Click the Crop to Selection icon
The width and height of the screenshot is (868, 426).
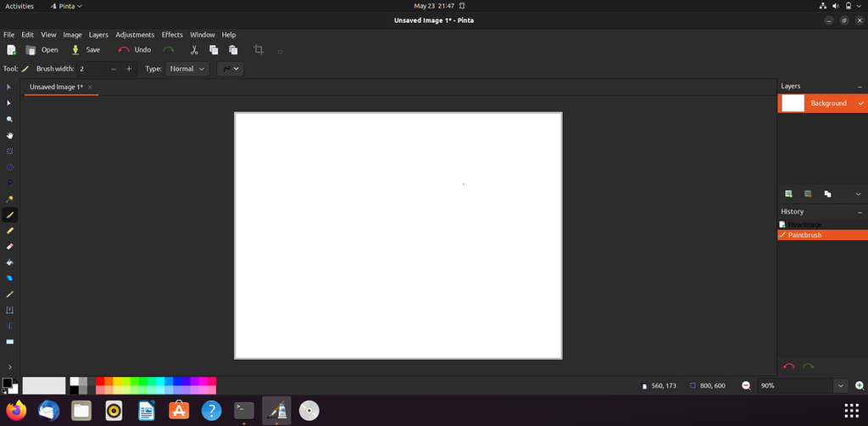tap(259, 50)
